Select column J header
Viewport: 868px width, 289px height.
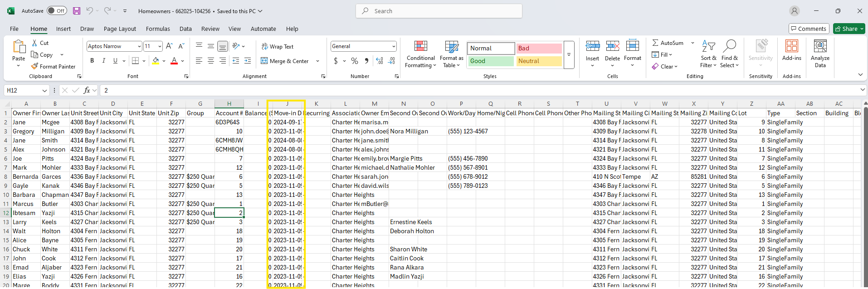[x=287, y=104]
